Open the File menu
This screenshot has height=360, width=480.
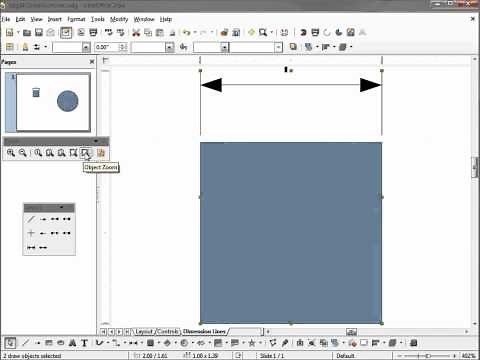(x=6, y=19)
